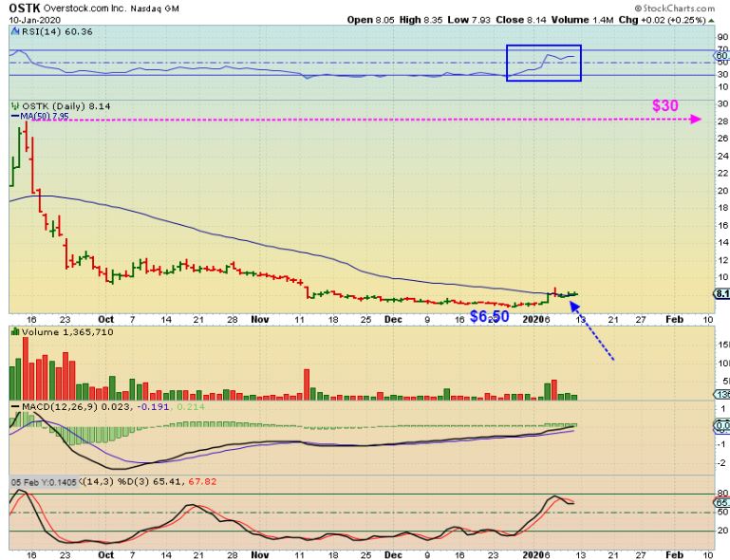Click the Chg +0.02 (+0.25%) value
The width and height of the screenshot is (730, 560).
pos(662,20)
